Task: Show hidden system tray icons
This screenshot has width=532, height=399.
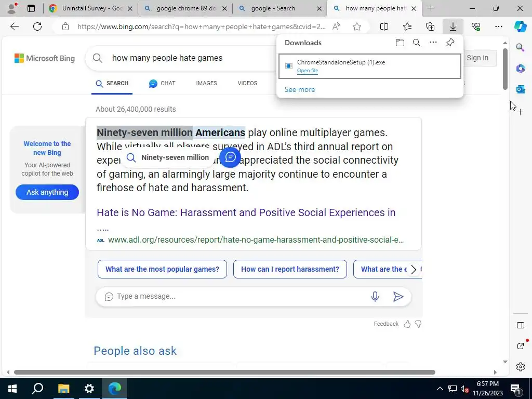Action: click(440, 389)
